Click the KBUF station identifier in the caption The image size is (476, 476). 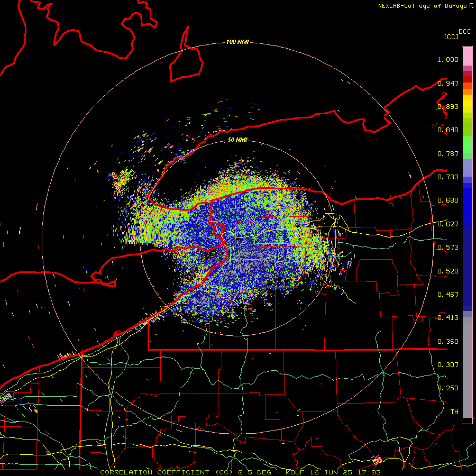[x=295, y=472]
